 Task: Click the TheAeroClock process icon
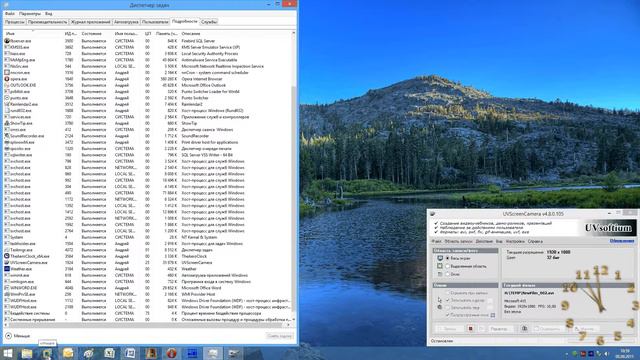pos(7,256)
